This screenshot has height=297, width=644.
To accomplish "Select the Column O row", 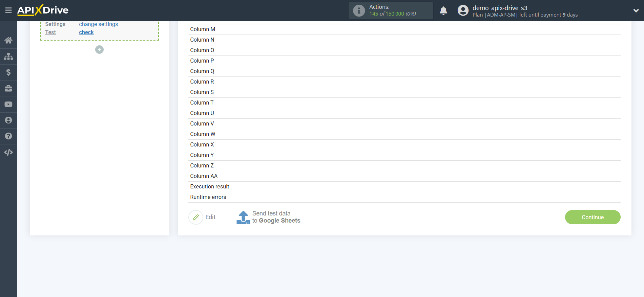I will point(404,50).
